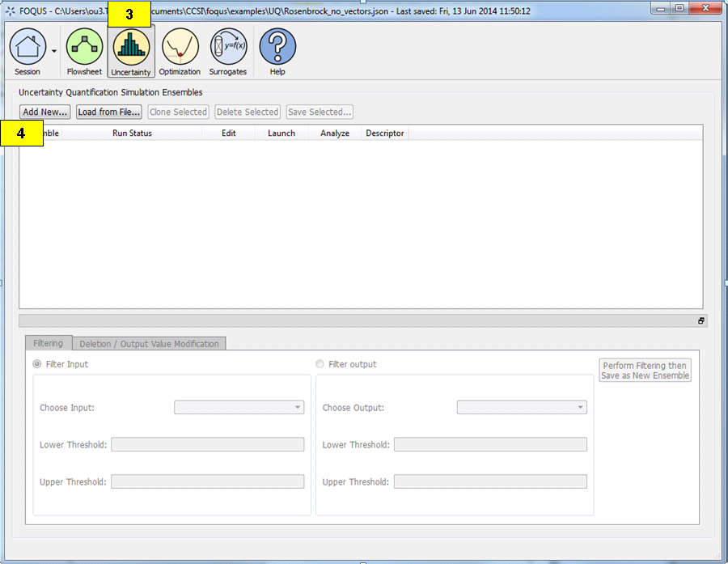Select the Filter Input radio button

[x=36, y=364]
